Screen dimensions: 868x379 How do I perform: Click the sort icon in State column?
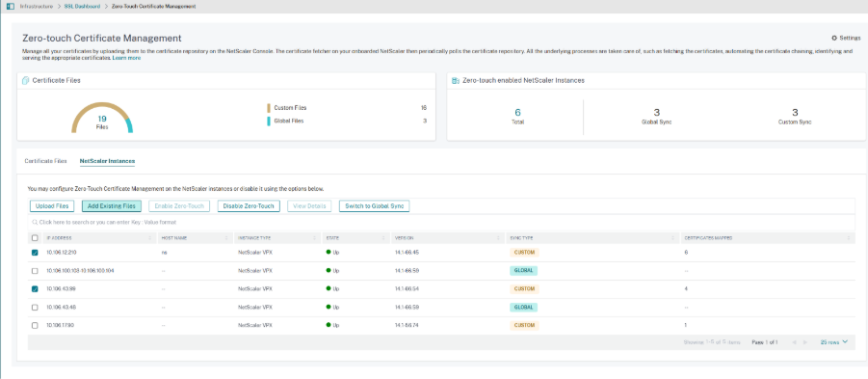tap(383, 237)
